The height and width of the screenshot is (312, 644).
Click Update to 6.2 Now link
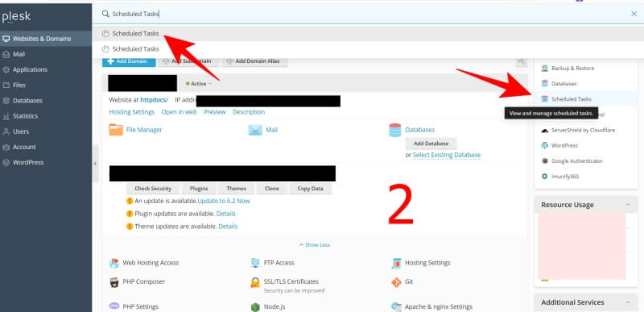tap(224, 201)
